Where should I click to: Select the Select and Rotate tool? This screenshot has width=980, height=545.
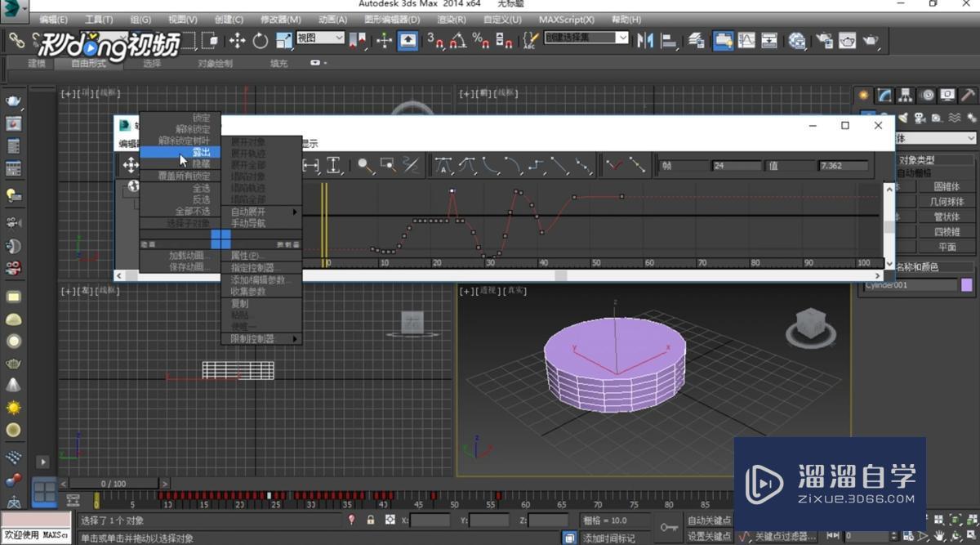260,40
